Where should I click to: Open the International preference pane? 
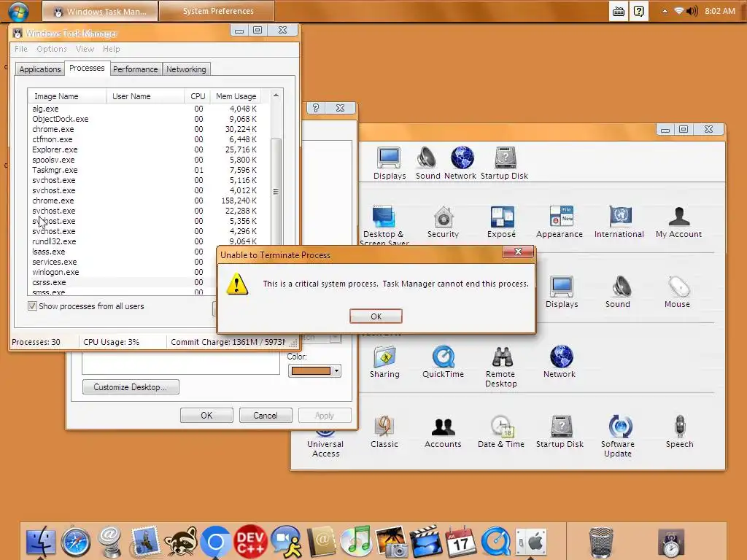tap(619, 222)
